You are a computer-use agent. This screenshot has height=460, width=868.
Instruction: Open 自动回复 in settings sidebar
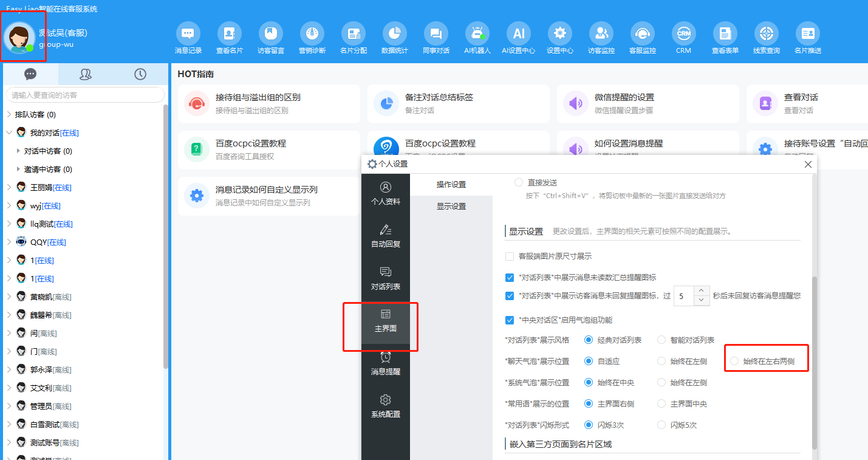click(x=386, y=236)
